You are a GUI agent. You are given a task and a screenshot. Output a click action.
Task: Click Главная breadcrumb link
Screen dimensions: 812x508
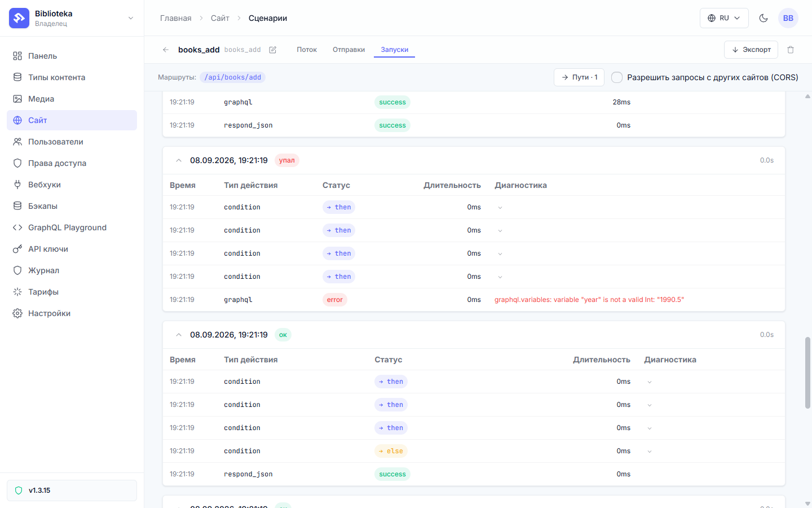click(x=175, y=18)
